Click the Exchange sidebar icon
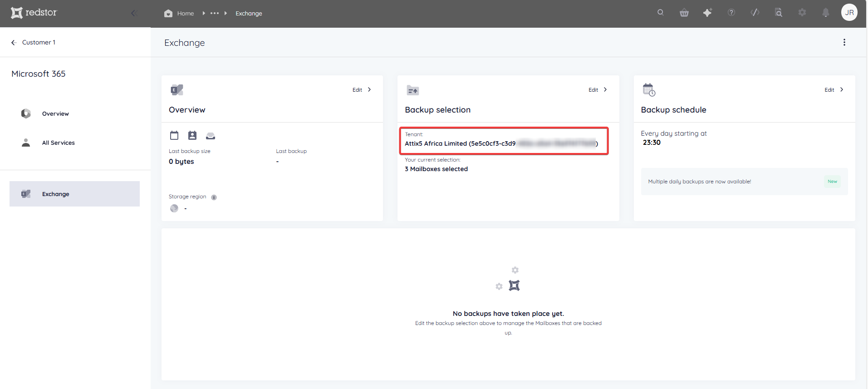The image size is (868, 389). (26, 194)
